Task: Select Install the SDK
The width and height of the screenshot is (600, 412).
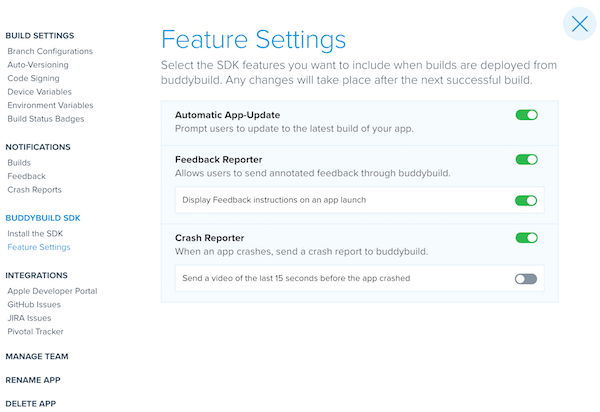Action: pyautogui.click(x=35, y=233)
